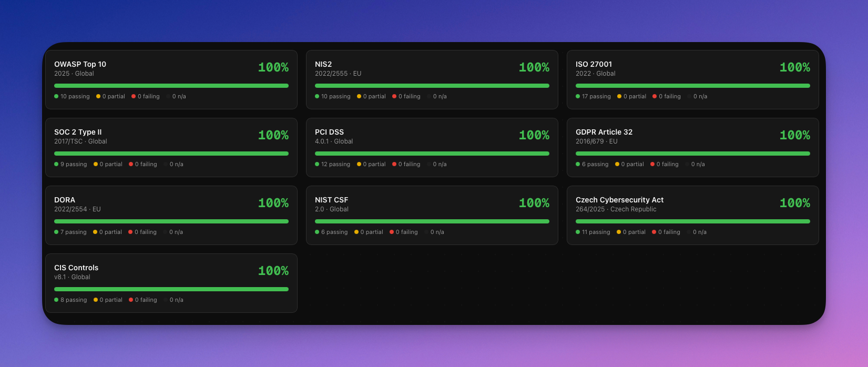Click "0 partial" on the PCI DSS card
Screen dimensions: 868x367
point(371,164)
